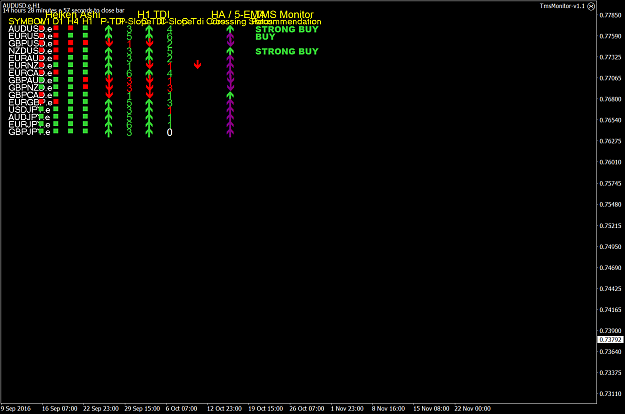The height and width of the screenshot is (414, 625).
Task: Click 0.73110 on the price axis
Action: (x=610, y=394)
